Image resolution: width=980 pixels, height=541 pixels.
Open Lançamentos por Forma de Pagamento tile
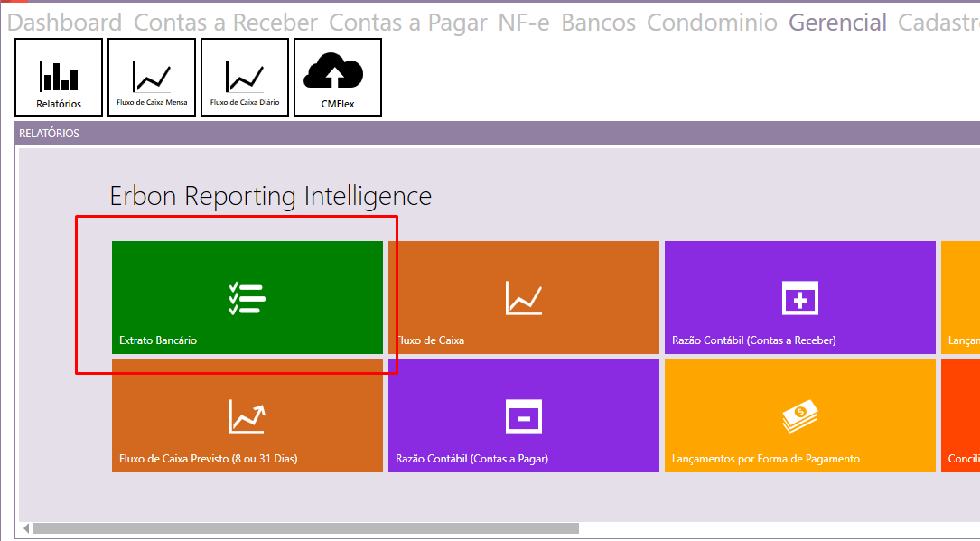(799, 415)
